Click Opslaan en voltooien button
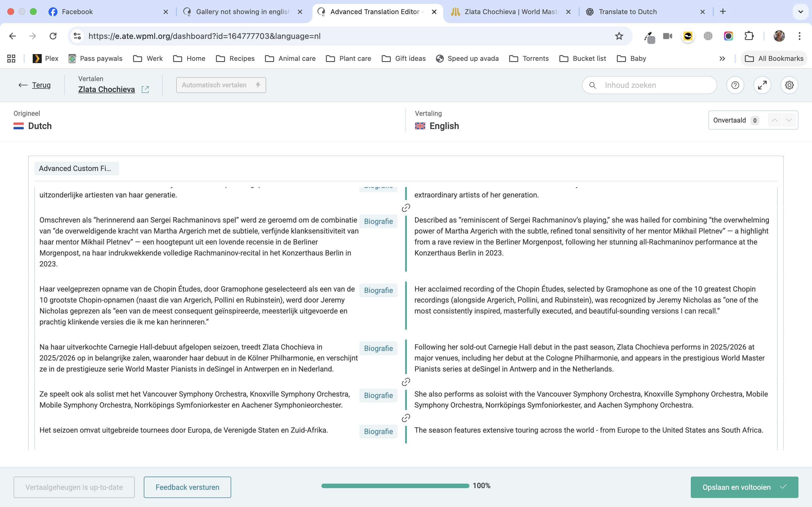Viewport: 812px width, 507px height. click(x=744, y=487)
